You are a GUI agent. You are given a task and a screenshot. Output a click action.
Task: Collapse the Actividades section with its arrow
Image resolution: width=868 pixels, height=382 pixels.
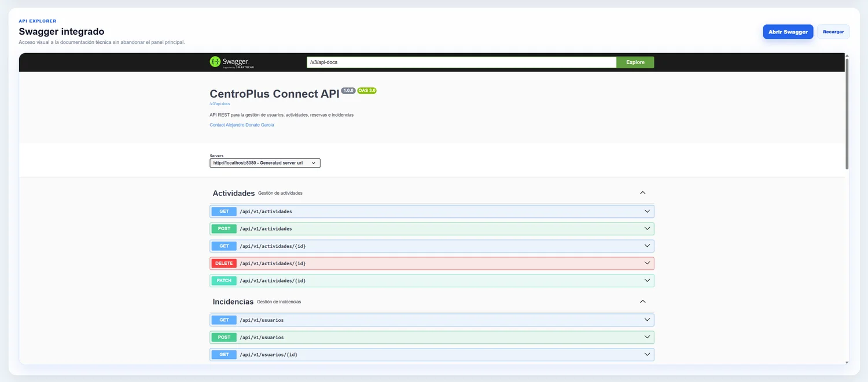tap(642, 193)
